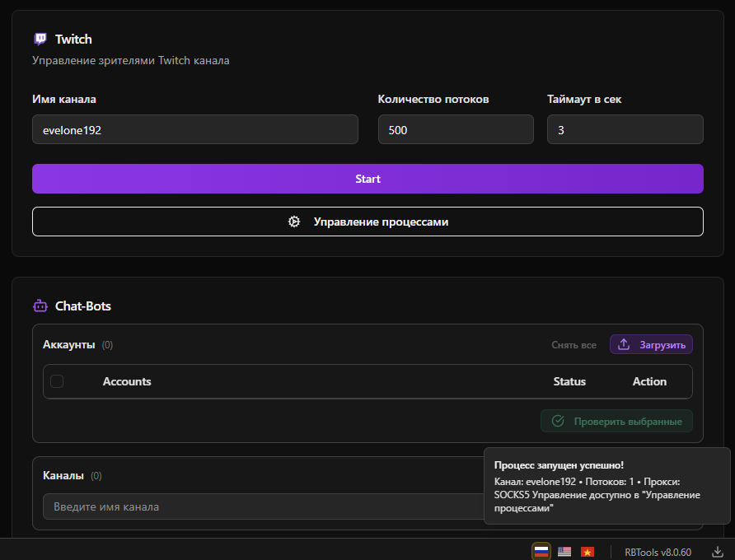The height and width of the screenshot is (560, 735).
Task: Click the Status column header
Action: (x=569, y=381)
